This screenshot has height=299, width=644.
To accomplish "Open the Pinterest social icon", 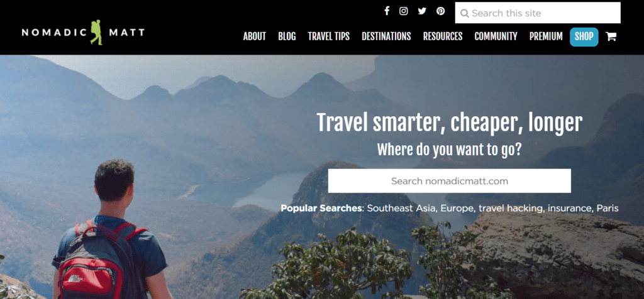I will pos(441,11).
